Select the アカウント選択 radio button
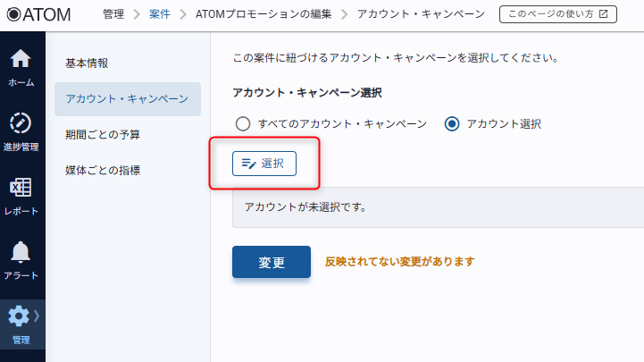The width and height of the screenshot is (644, 362). 452,123
